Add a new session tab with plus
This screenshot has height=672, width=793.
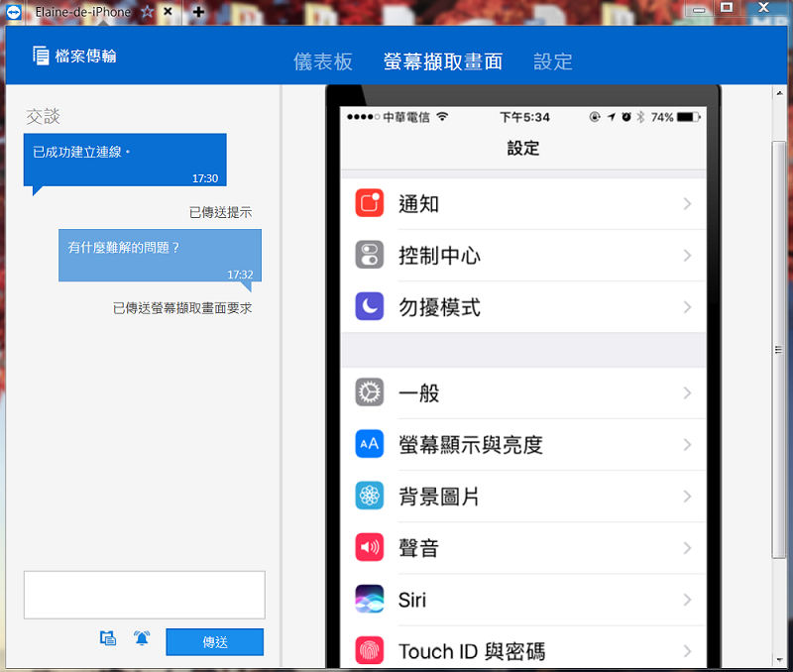tap(198, 12)
